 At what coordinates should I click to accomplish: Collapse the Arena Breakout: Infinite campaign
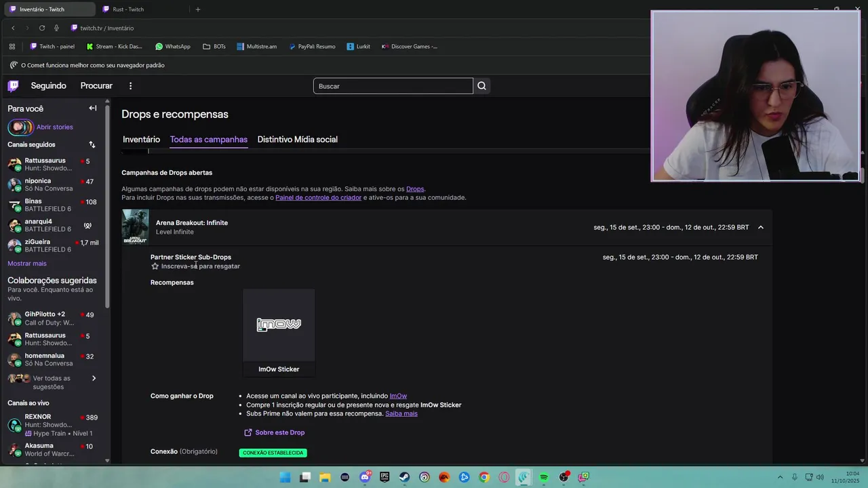pyautogui.click(x=760, y=228)
